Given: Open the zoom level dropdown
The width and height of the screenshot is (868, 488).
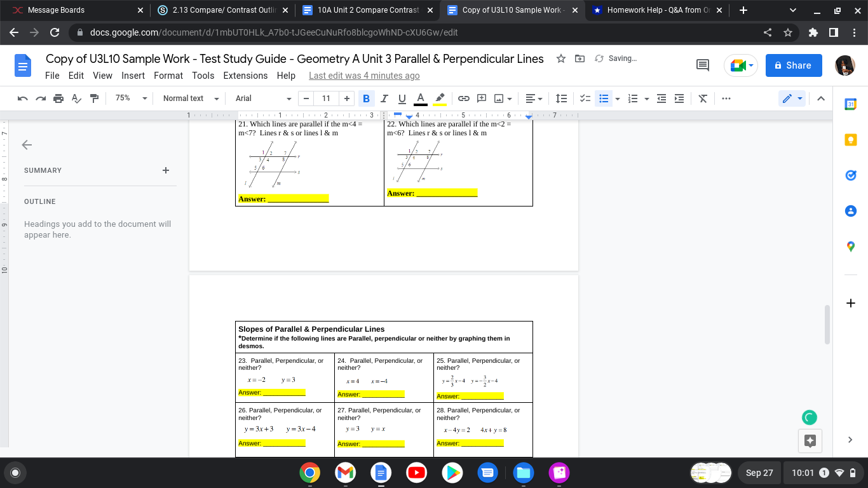Looking at the screenshot, I should [130, 98].
